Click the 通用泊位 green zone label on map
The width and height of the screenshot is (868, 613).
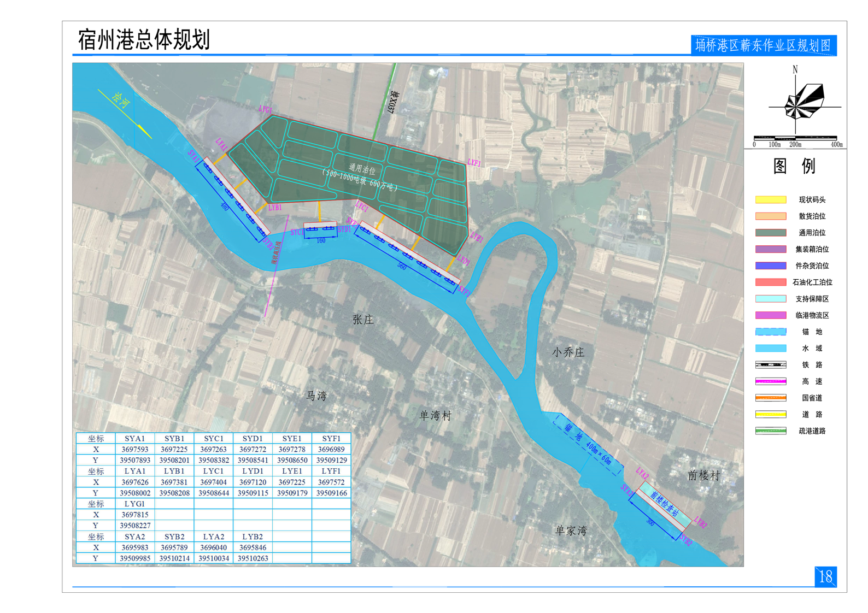tap(362, 168)
